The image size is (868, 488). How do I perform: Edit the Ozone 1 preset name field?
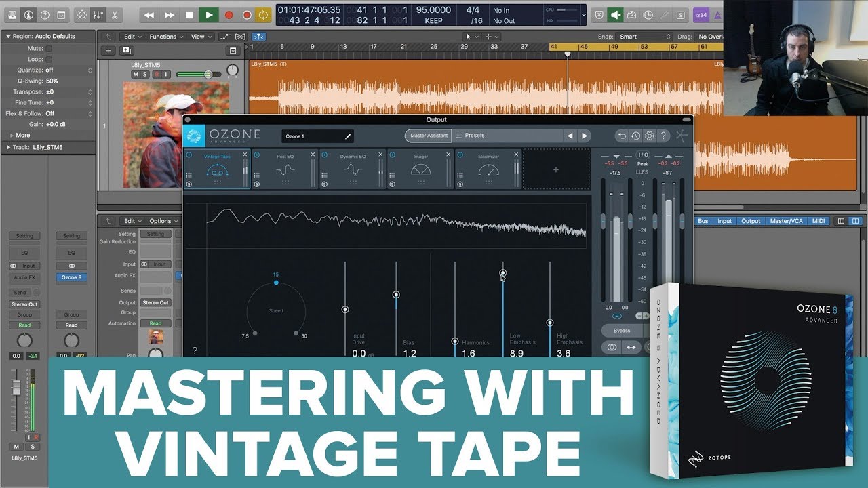pos(318,136)
